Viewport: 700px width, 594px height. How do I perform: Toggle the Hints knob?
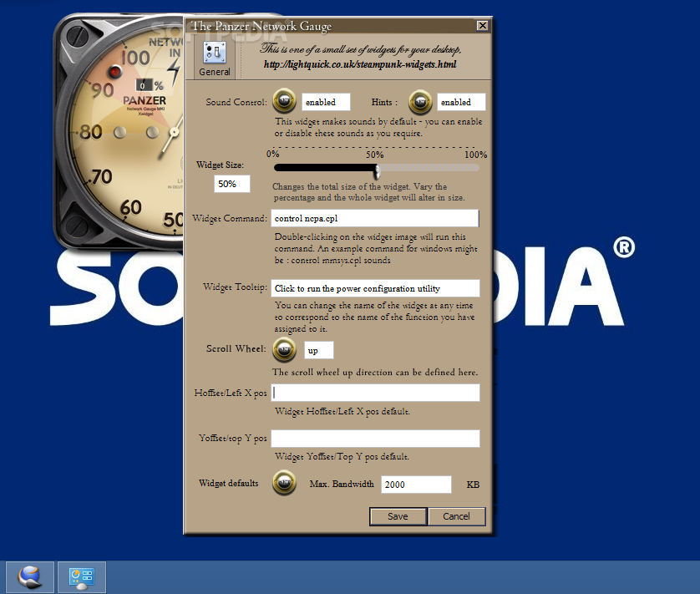(420, 102)
